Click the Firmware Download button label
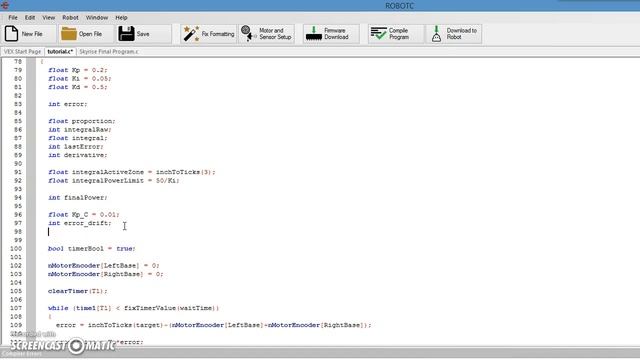The height and width of the screenshot is (360, 640). [x=336, y=33]
